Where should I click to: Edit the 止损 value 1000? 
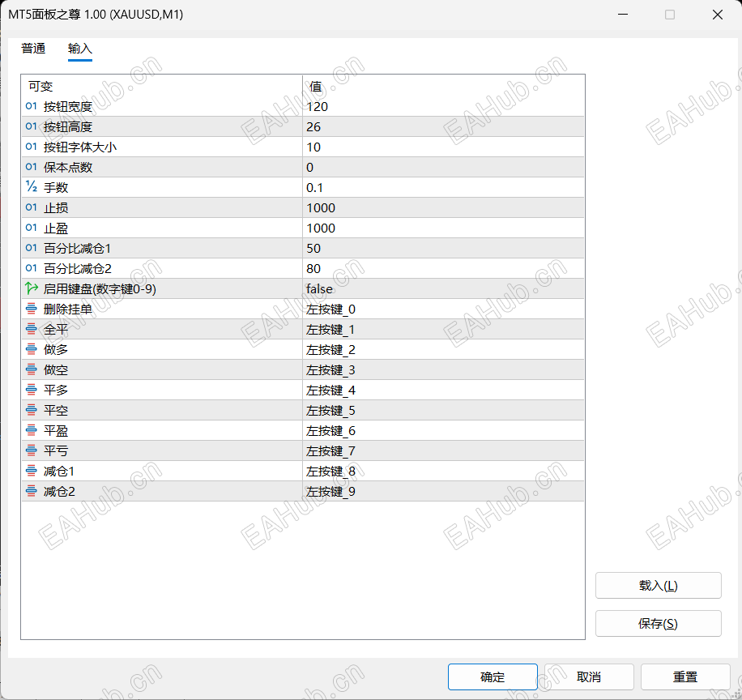point(443,207)
